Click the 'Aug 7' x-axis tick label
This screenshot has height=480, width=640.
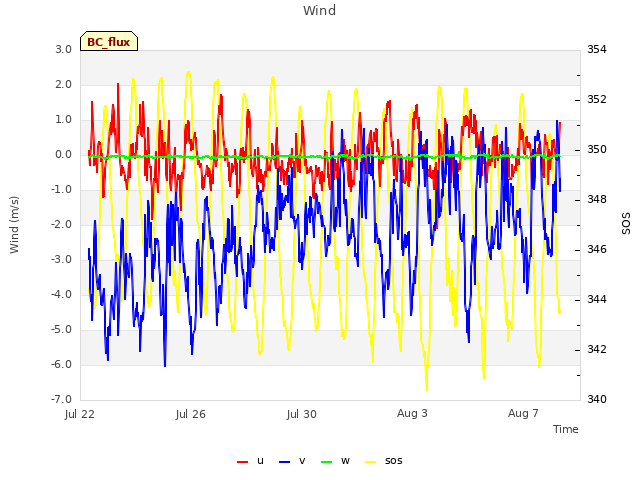[523, 413]
